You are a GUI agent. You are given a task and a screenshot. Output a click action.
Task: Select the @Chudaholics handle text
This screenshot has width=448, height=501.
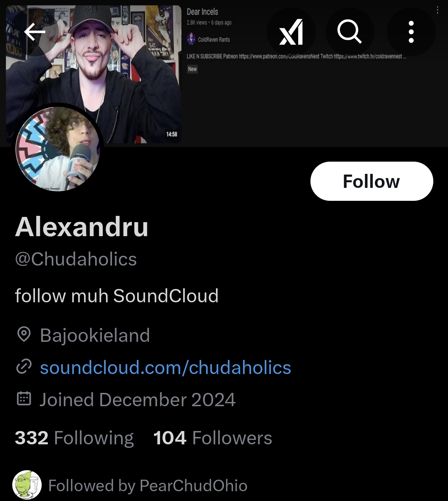point(76,259)
